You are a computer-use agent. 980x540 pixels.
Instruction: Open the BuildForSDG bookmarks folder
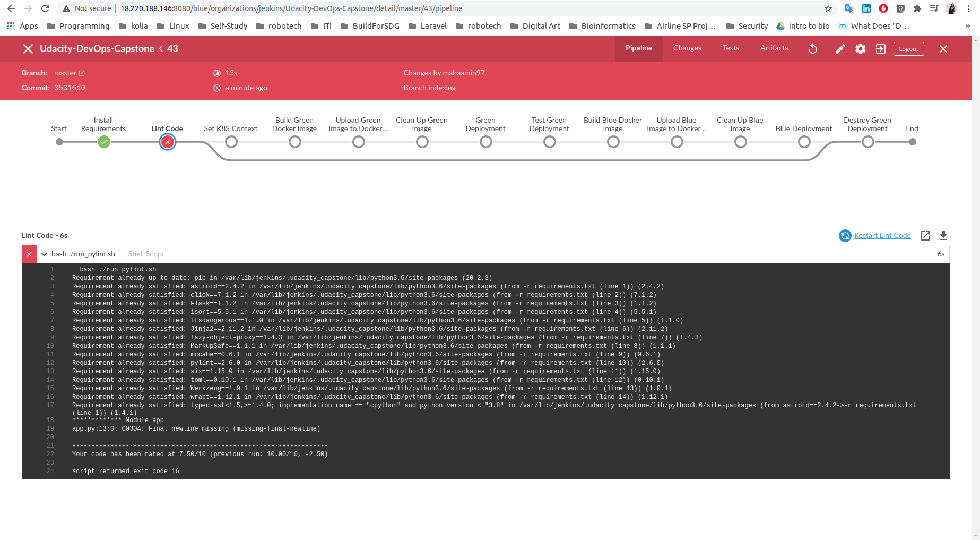[x=370, y=26]
